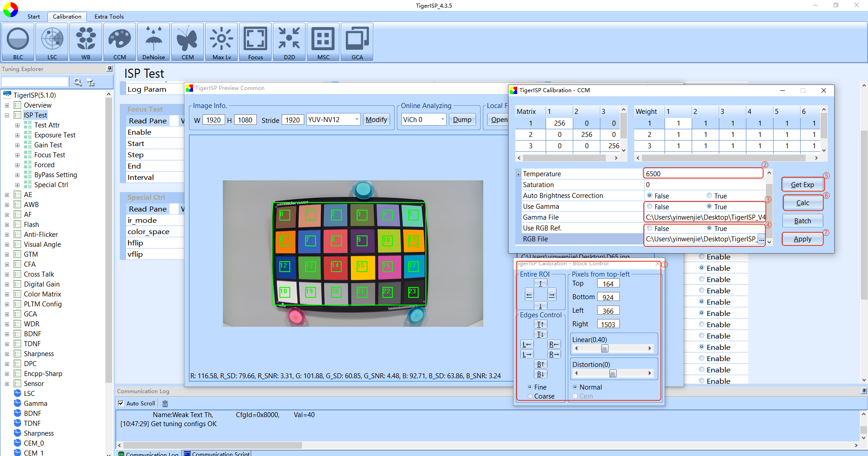Set Use Gamma to False
This screenshot has height=456, width=868.
[x=650, y=207]
